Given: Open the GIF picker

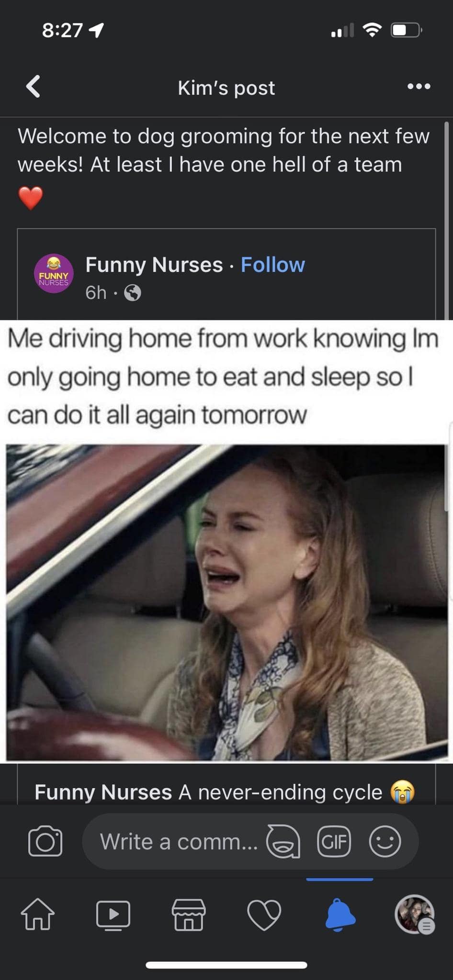Looking at the screenshot, I should pyautogui.click(x=334, y=841).
